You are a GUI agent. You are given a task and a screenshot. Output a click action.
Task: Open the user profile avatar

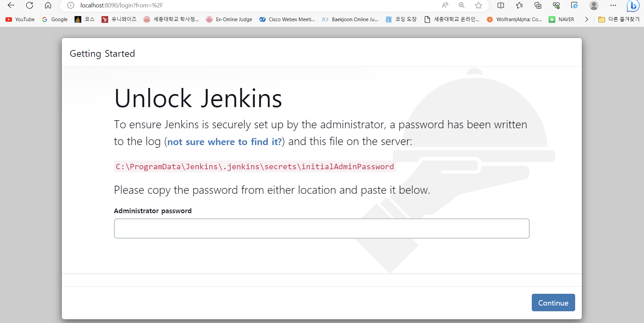pyautogui.click(x=594, y=5)
